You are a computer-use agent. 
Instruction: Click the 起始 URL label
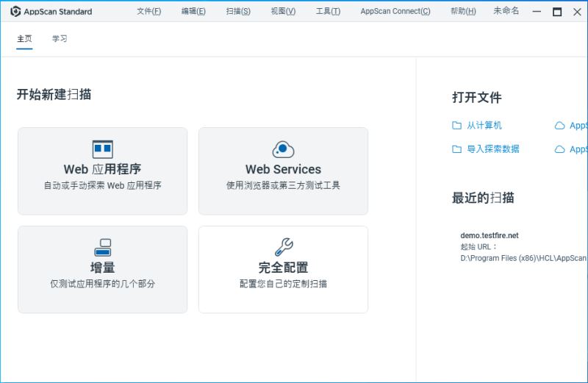coord(479,247)
